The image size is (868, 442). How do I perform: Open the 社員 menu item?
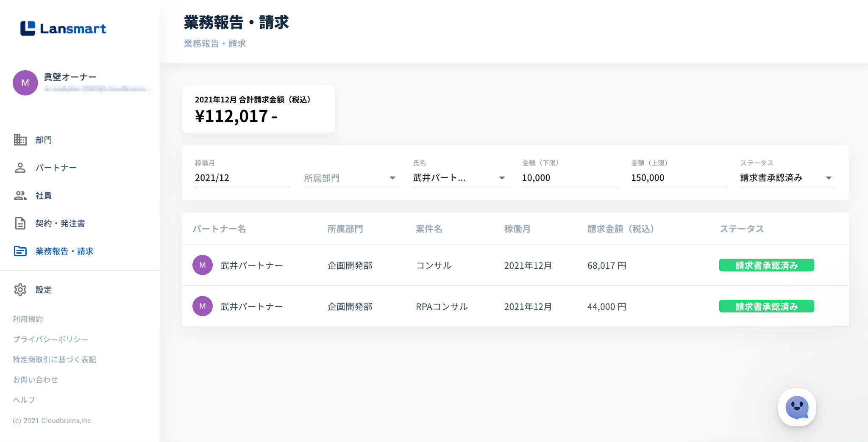44,196
